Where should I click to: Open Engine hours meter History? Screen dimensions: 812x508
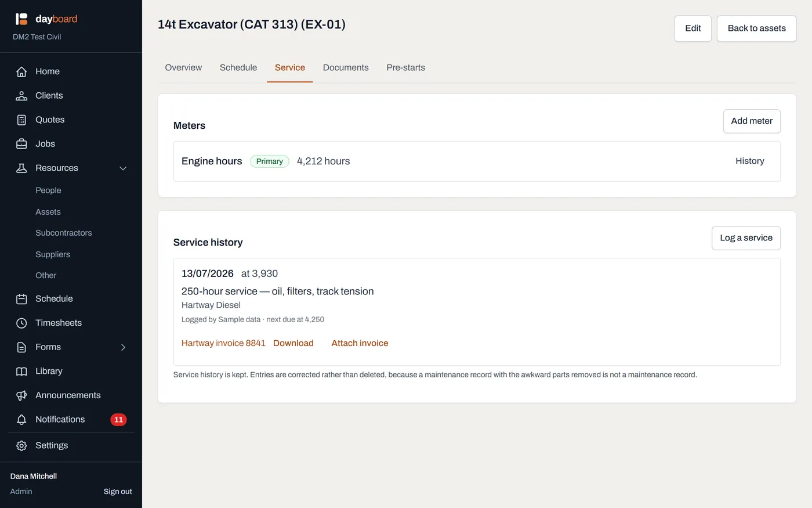[750, 161]
